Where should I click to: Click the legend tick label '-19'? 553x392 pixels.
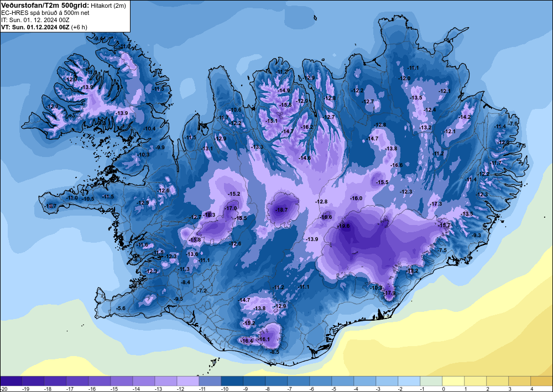pos(25,389)
